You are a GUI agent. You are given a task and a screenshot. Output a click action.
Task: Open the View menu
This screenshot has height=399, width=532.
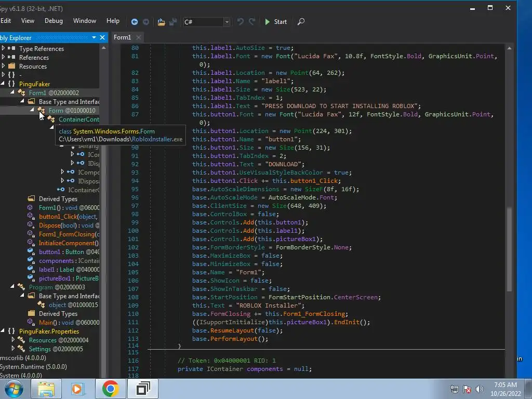click(28, 21)
